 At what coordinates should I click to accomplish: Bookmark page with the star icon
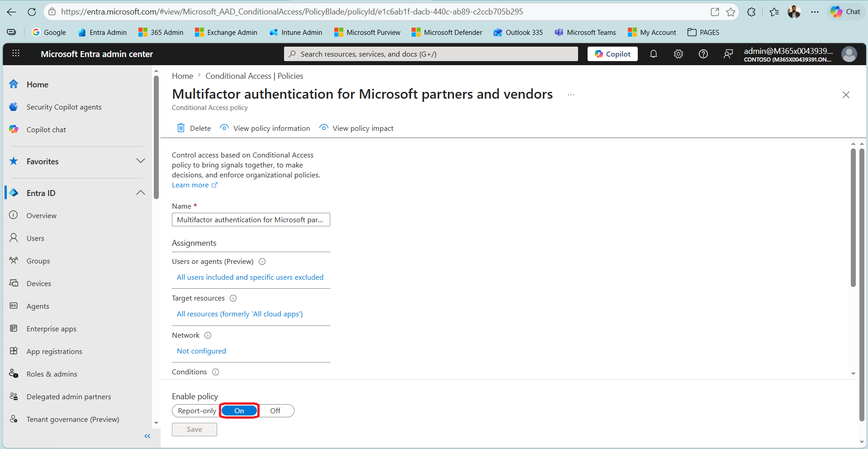click(x=730, y=12)
